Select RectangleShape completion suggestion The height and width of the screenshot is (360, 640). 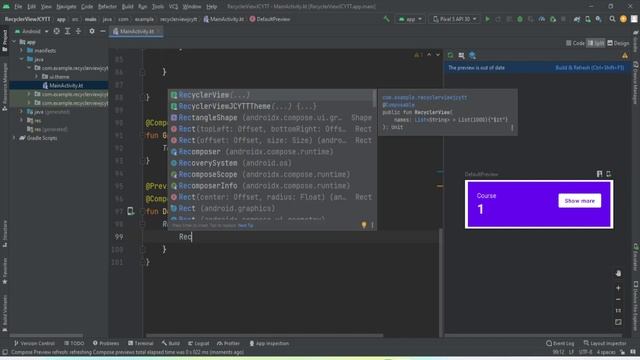271,118
